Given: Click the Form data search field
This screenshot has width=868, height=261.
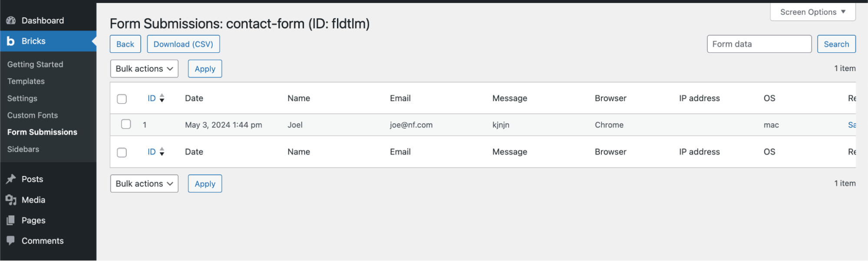Looking at the screenshot, I should tap(759, 44).
